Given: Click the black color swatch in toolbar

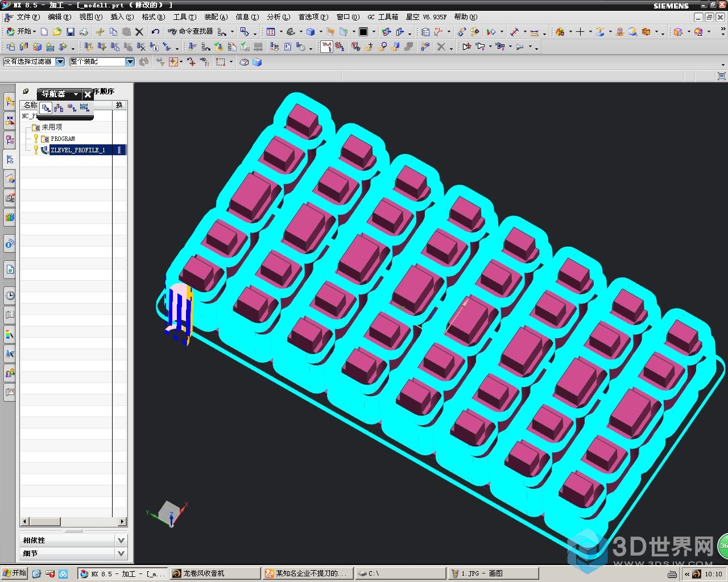Looking at the screenshot, I should [363, 32].
